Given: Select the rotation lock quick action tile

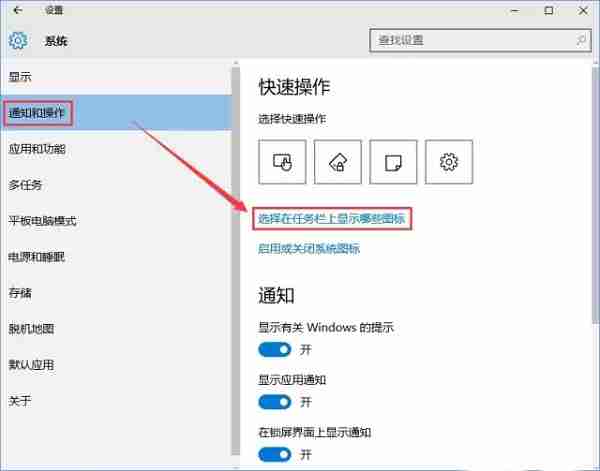Looking at the screenshot, I should click(x=338, y=162).
